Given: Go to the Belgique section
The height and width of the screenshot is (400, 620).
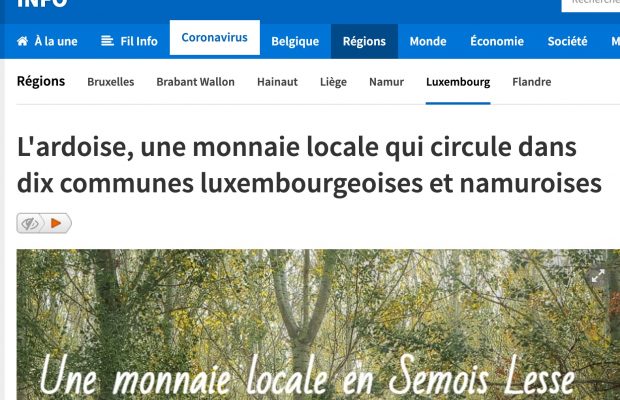Looking at the screenshot, I should click(x=295, y=41).
